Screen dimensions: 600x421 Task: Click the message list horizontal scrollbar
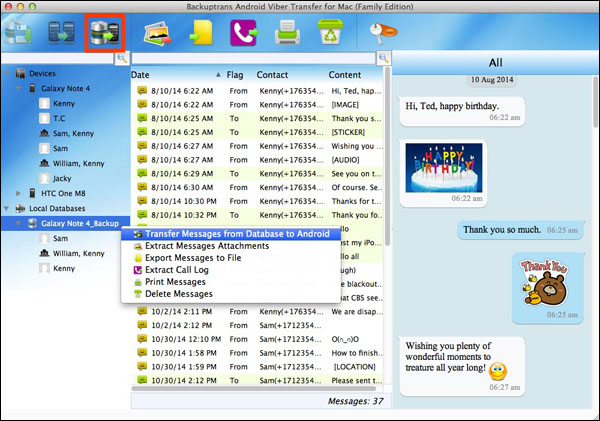click(254, 388)
